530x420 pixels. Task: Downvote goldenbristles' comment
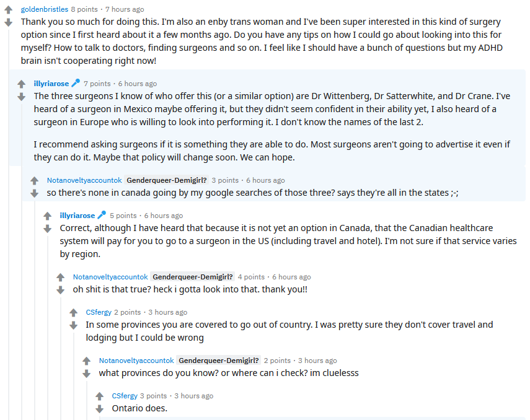click(9, 22)
